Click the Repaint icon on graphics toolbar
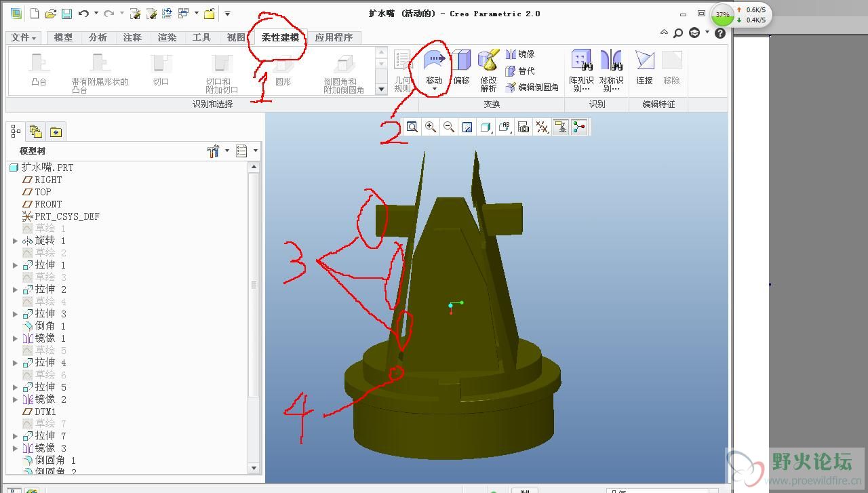868x493 pixels. (x=467, y=127)
